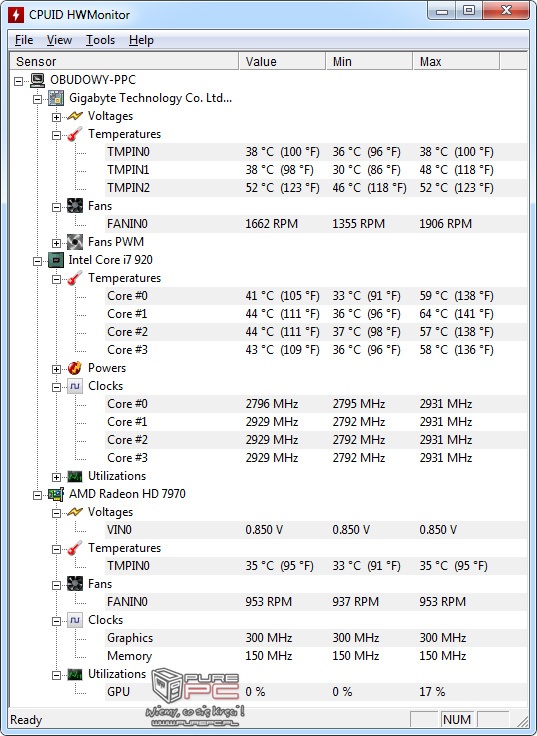Click the Ready status bar text

click(x=26, y=720)
